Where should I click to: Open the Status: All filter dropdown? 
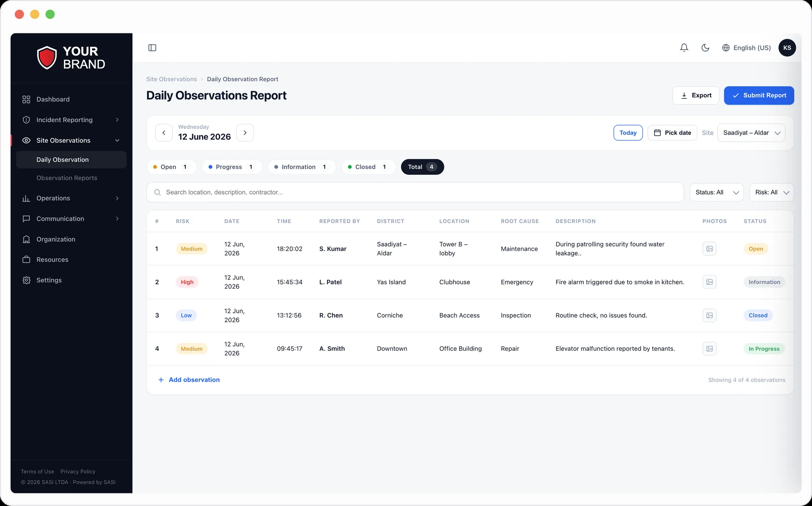coord(716,192)
